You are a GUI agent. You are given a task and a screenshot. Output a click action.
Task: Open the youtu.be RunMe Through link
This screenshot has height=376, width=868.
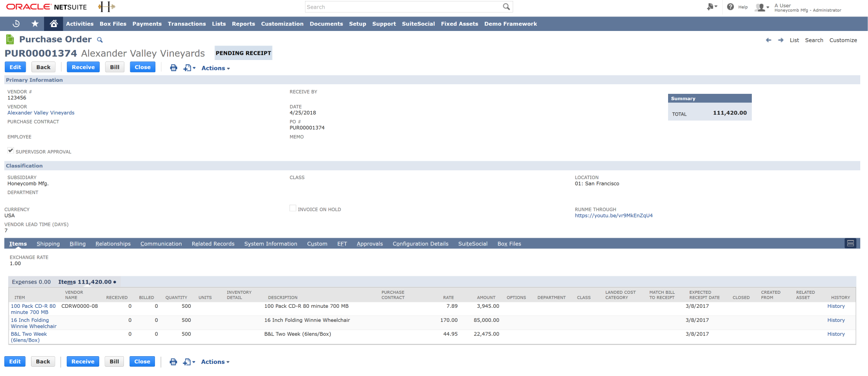click(614, 216)
